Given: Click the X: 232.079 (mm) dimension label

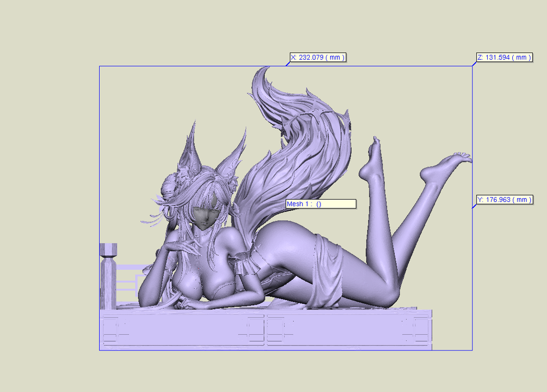Looking at the screenshot, I should pyautogui.click(x=318, y=57).
